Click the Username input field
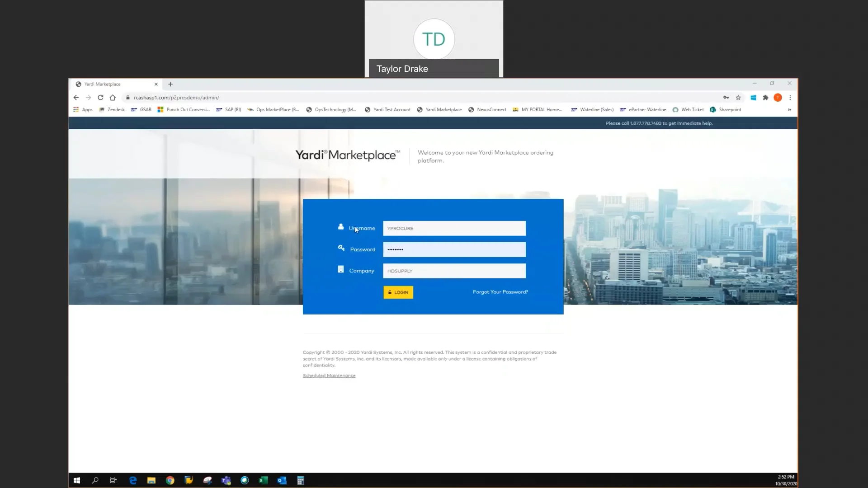 click(454, 228)
